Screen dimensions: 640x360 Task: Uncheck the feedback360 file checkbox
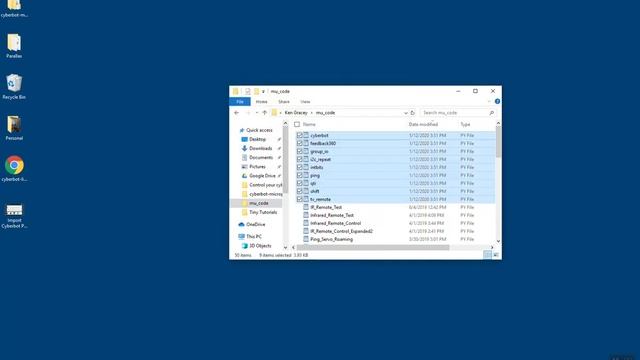point(300,143)
